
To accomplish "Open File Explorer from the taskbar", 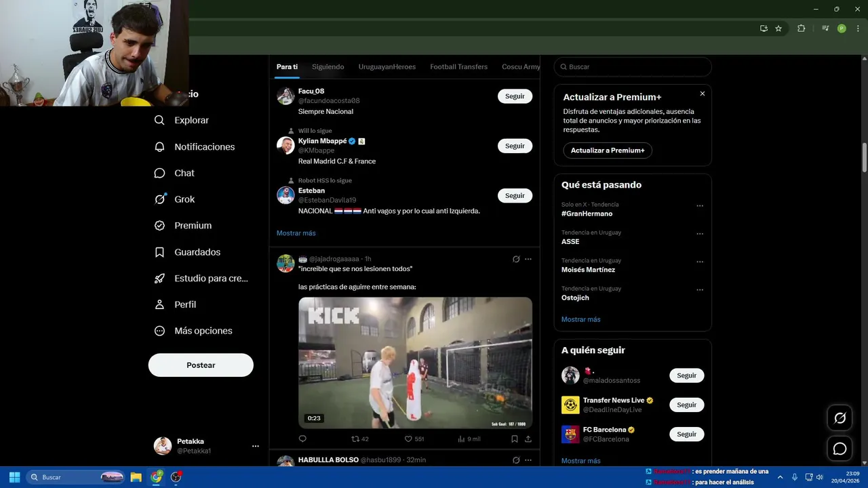I will (136, 477).
